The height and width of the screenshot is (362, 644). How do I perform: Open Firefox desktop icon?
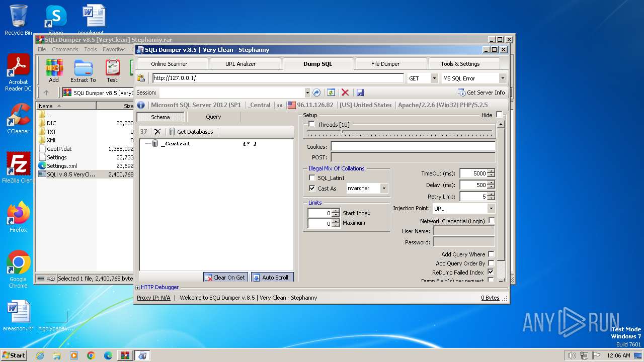coord(18,217)
